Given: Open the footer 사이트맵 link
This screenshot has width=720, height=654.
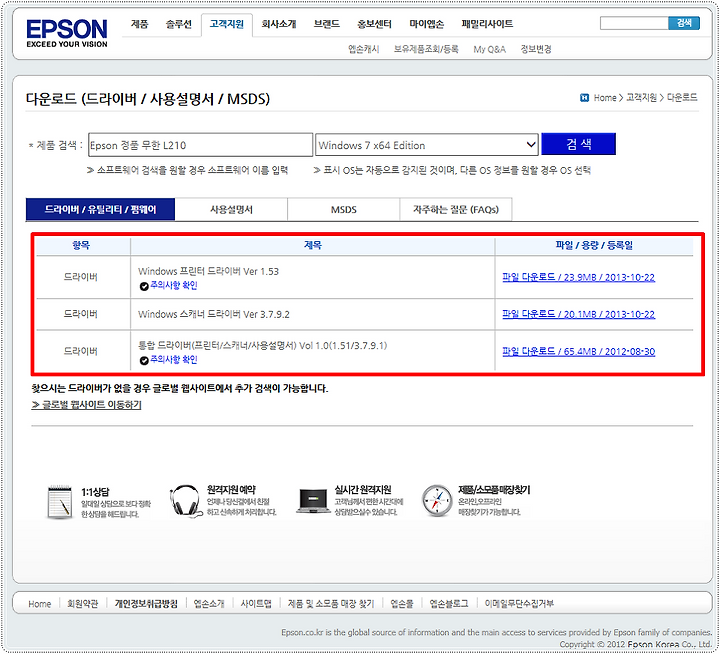Looking at the screenshot, I should point(256,604).
